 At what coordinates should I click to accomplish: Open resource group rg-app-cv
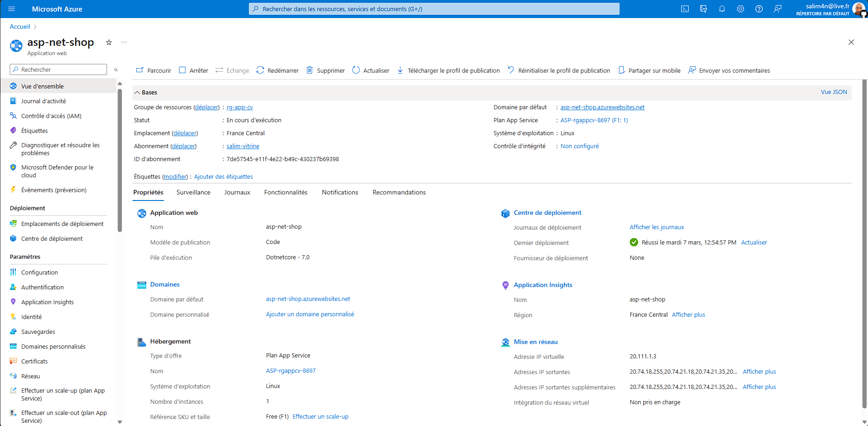point(240,107)
